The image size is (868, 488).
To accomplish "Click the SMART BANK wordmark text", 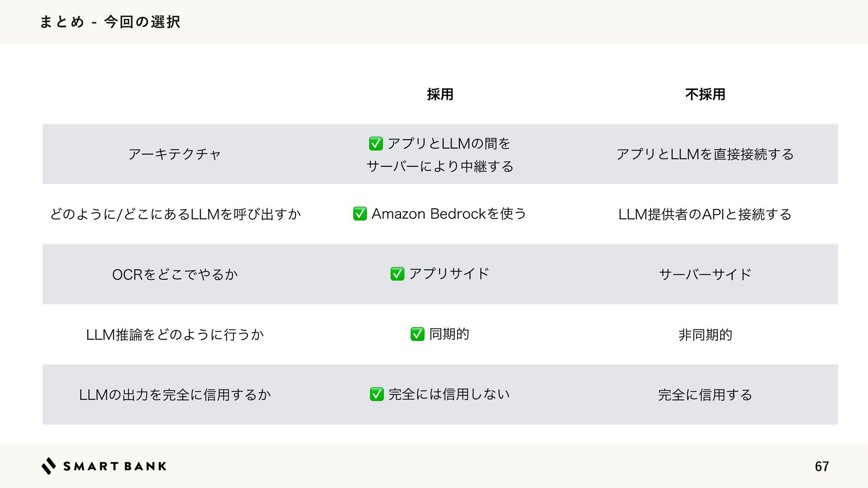I will (115, 466).
